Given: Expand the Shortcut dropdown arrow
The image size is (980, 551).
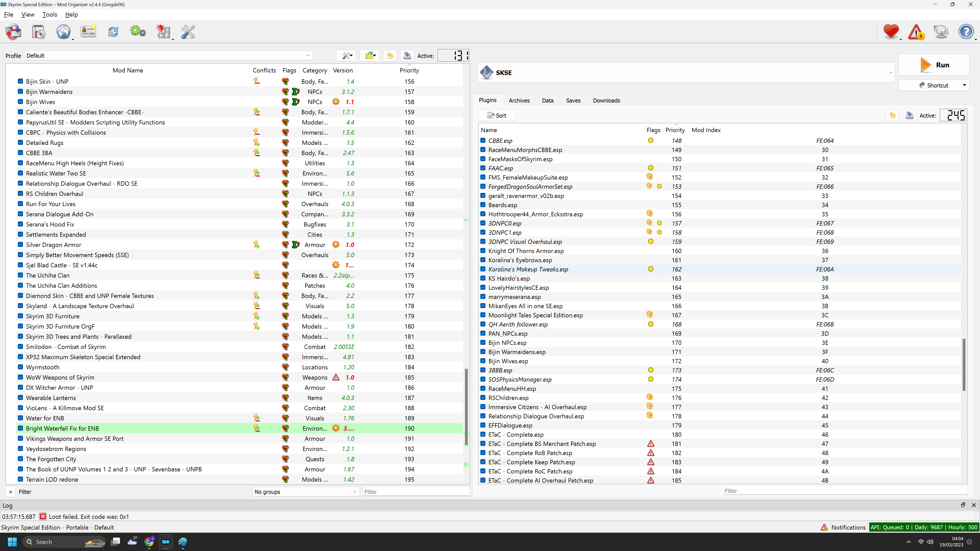Looking at the screenshot, I should click(x=964, y=85).
